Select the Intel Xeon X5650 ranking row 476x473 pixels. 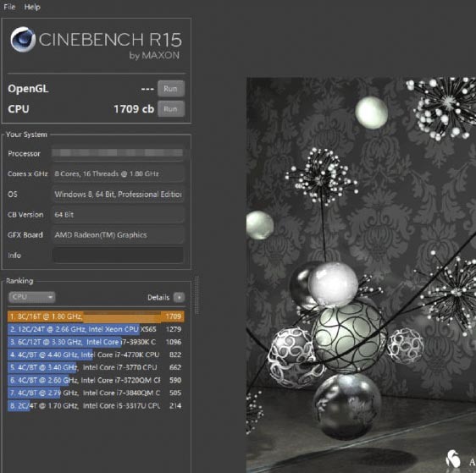coord(96,329)
